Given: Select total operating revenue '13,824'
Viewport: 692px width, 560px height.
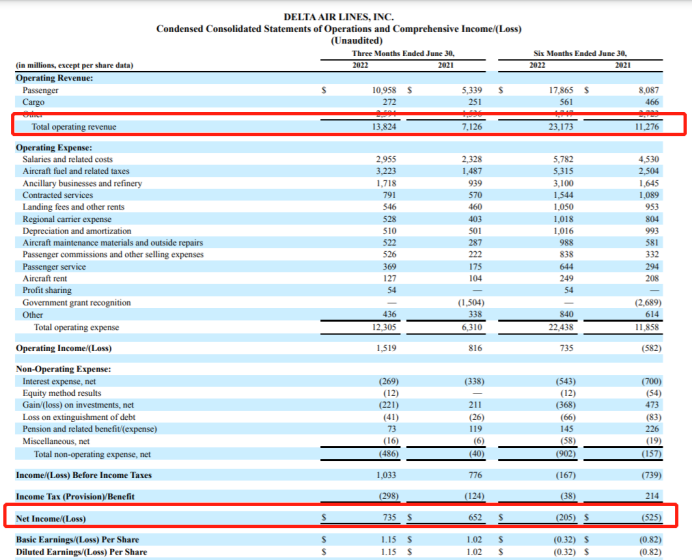Looking at the screenshot, I should click(x=384, y=127).
